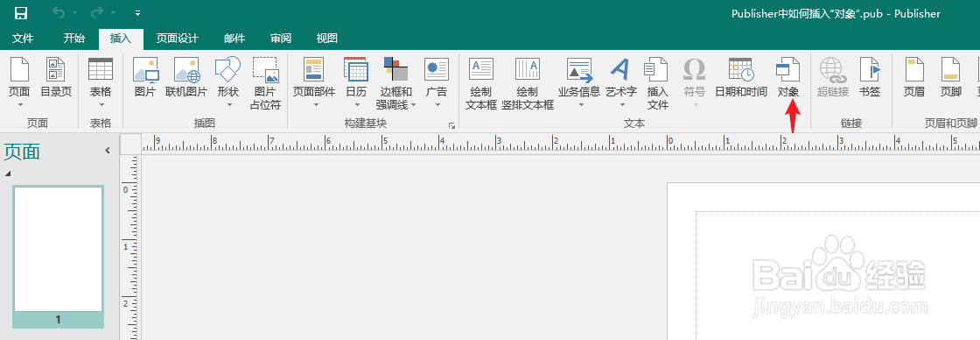Open the 邮件 tab
The width and height of the screenshot is (980, 340).
pos(234,39)
